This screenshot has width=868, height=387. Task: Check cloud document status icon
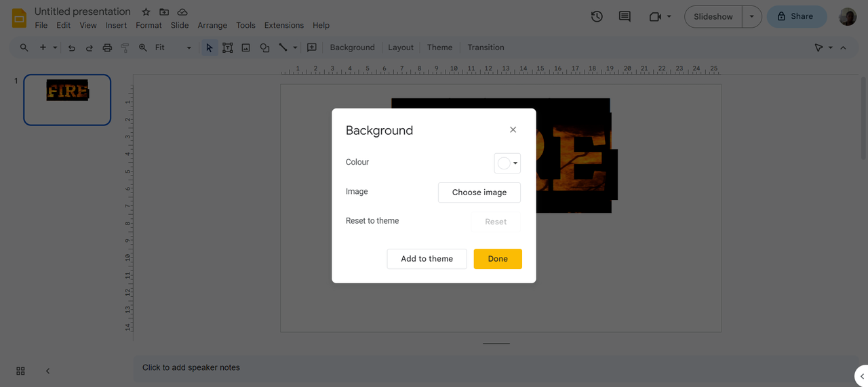coord(182,12)
